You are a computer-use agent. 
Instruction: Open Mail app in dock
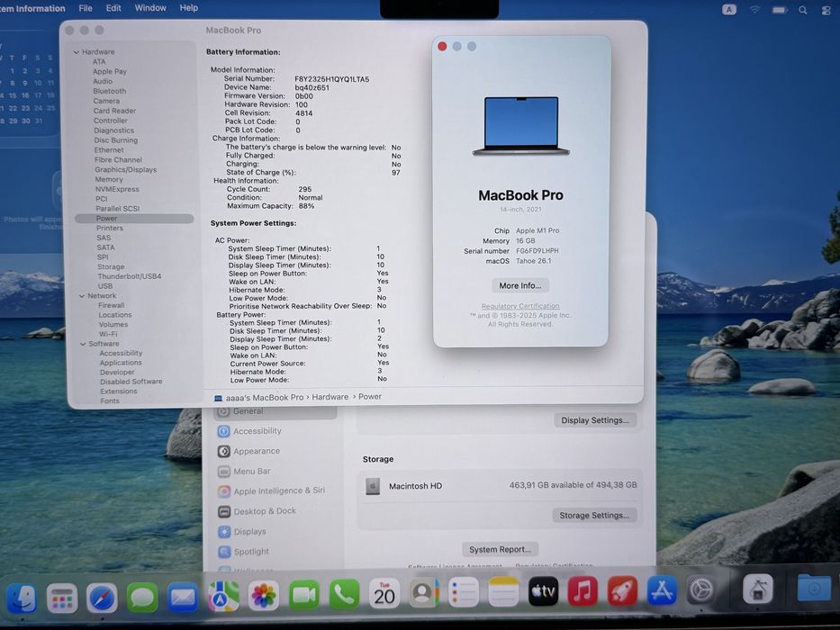click(x=183, y=596)
